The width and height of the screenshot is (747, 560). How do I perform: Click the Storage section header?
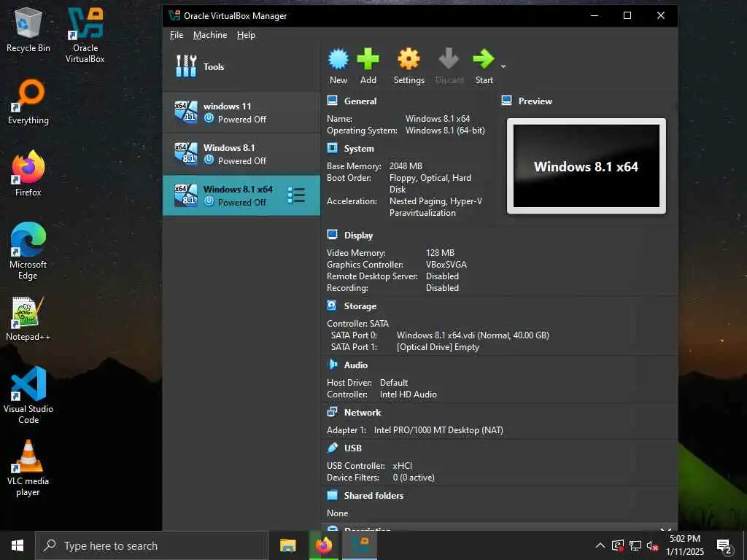point(360,306)
